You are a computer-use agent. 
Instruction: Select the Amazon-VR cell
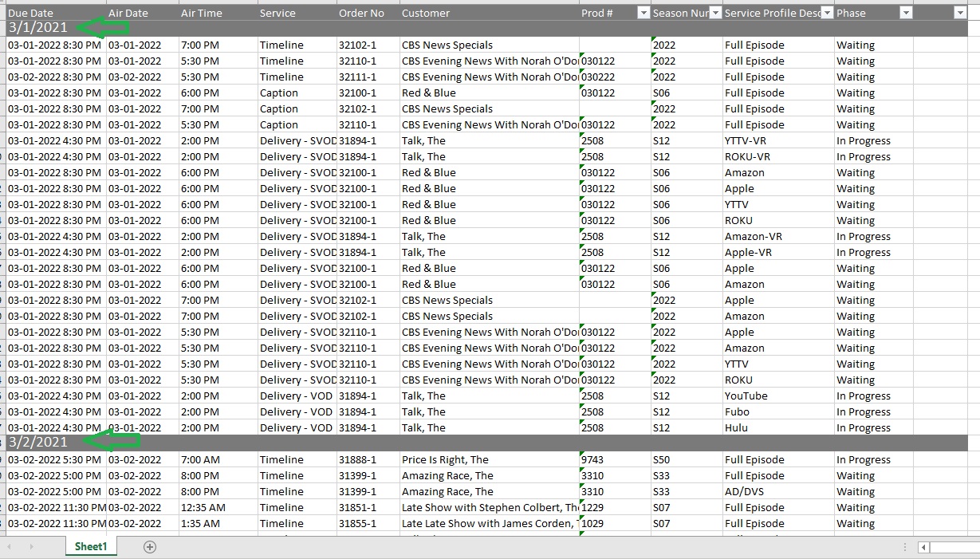pyautogui.click(x=778, y=236)
